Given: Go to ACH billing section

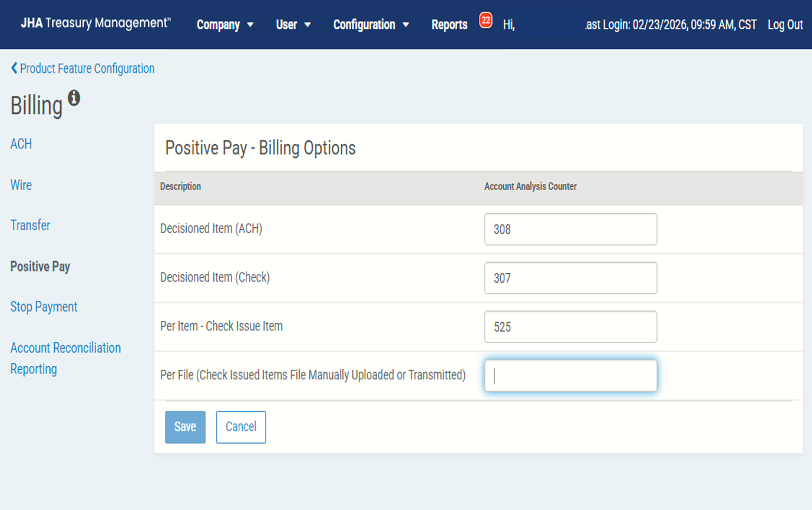Looking at the screenshot, I should pos(21,144).
